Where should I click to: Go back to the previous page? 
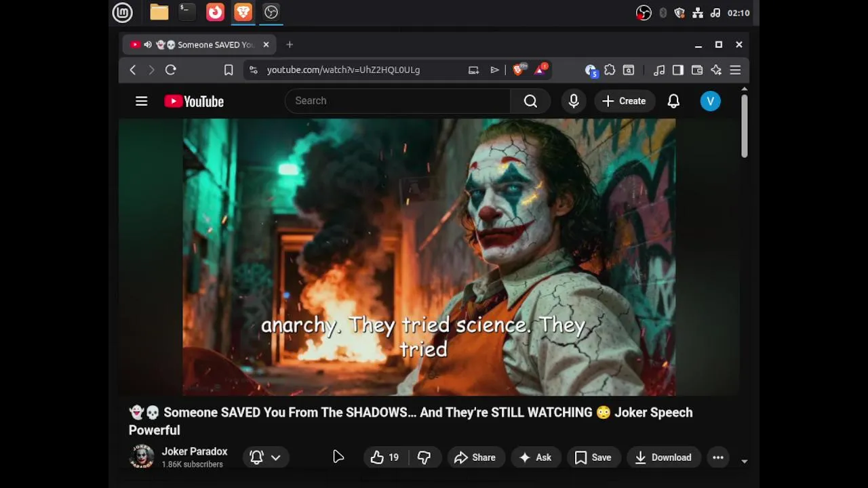click(133, 70)
